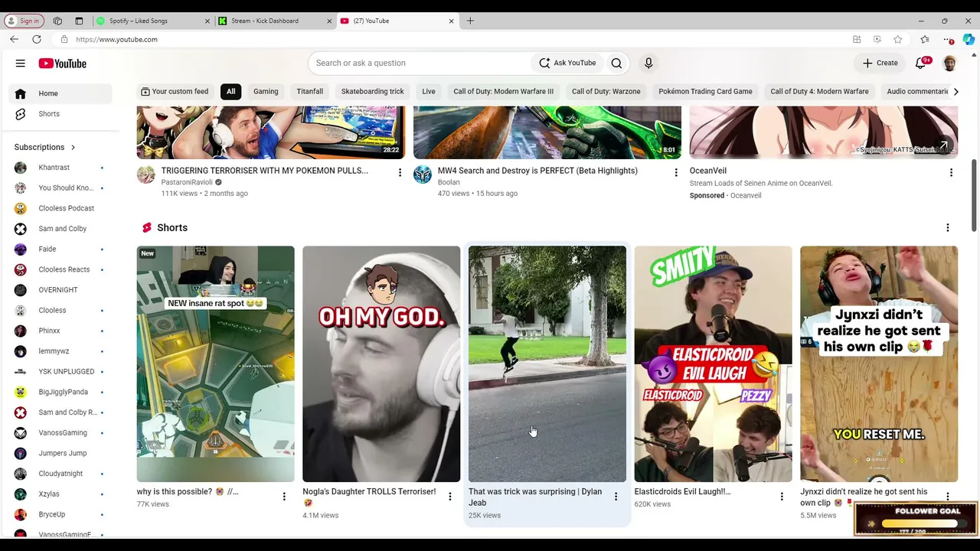Click the YouTube search input field
The height and width of the screenshot is (551, 980).
click(420, 64)
